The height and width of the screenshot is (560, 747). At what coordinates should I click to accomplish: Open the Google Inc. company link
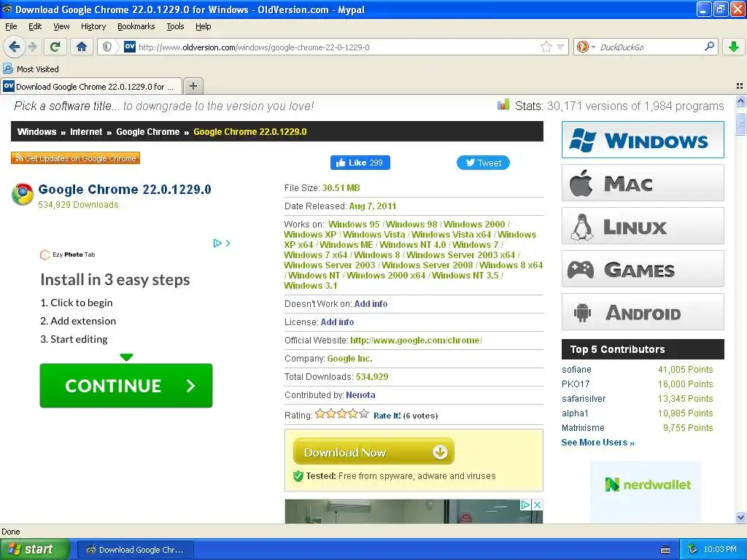click(x=349, y=359)
